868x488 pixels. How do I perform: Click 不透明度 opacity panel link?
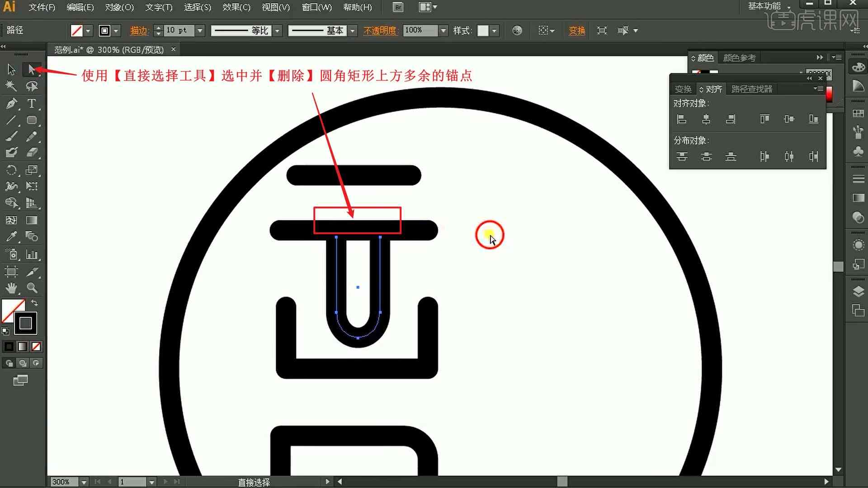coord(380,31)
